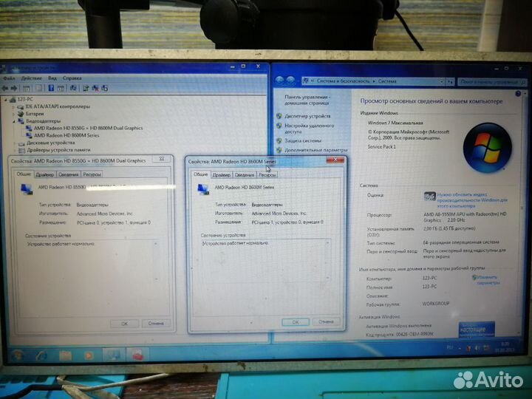Click the taskbar clock
Screen dimensions: 532x399
[505, 347]
